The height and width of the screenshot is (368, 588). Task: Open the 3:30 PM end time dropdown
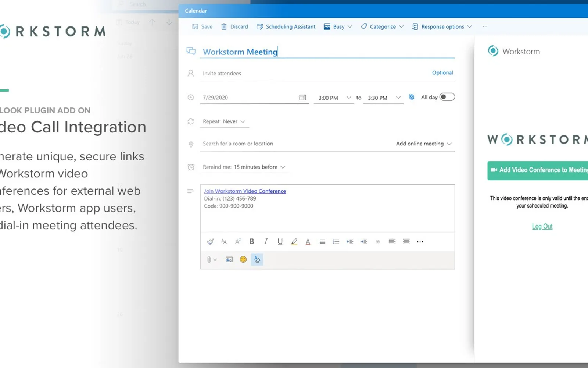point(383,98)
